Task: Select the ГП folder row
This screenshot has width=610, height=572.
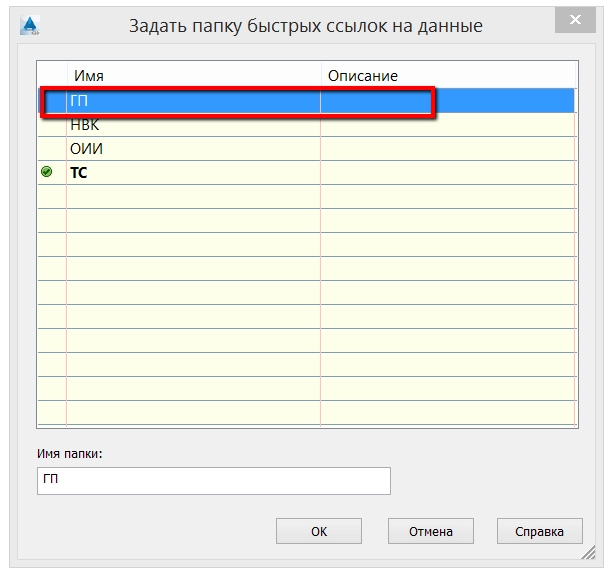Action: tap(190, 102)
